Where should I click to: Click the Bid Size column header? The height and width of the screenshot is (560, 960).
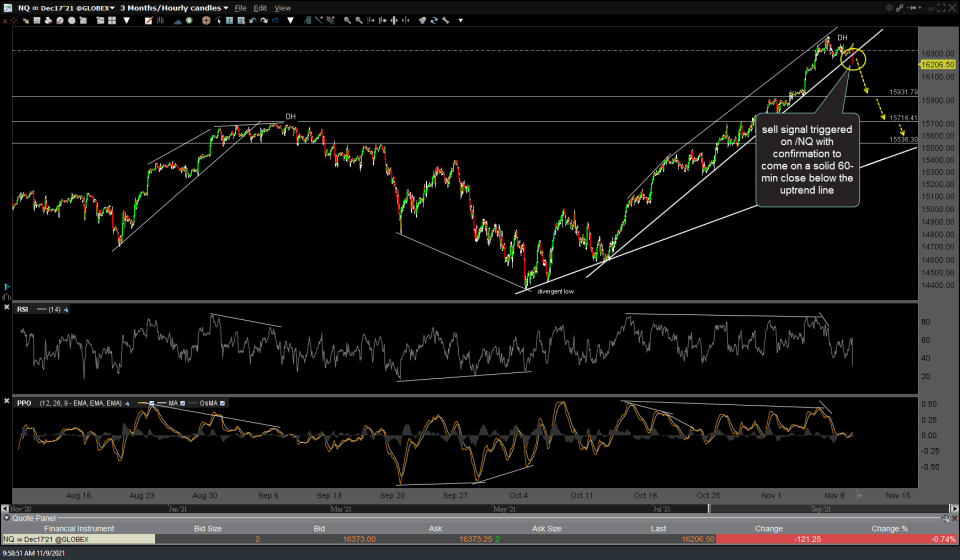tap(208, 529)
